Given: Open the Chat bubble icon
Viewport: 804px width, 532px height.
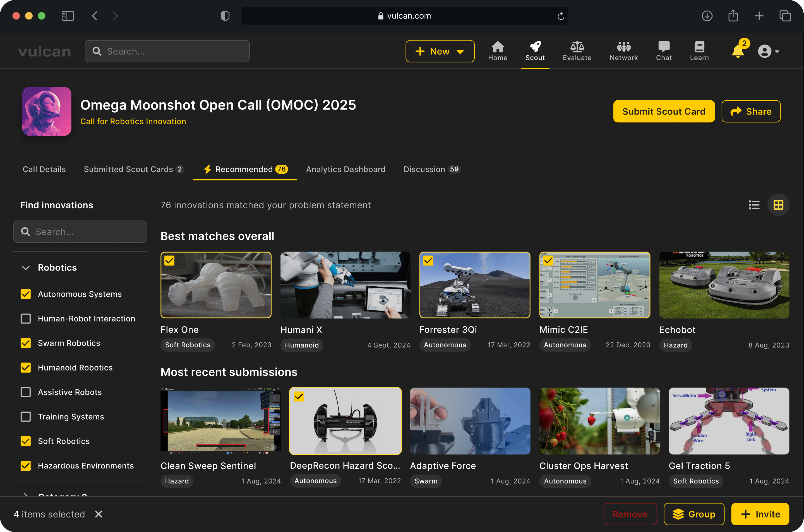Looking at the screenshot, I should pyautogui.click(x=663, y=47).
